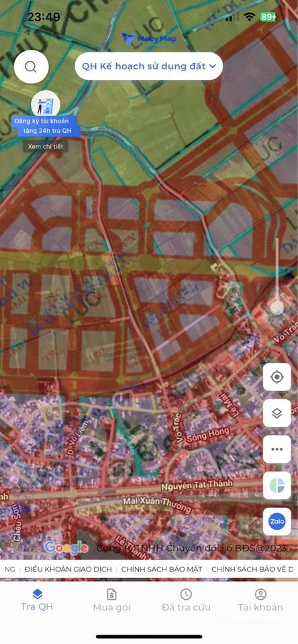Tap the Nguyễn Tất Thành street label

point(197,485)
